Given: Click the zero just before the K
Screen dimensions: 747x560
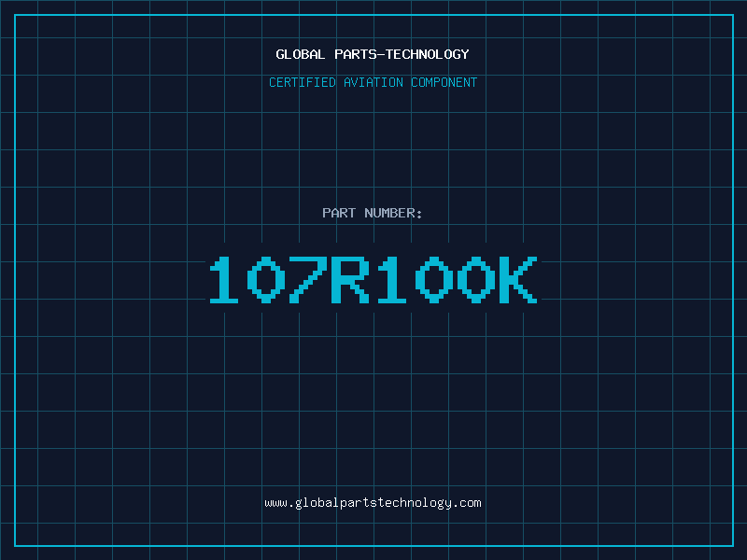Looking at the screenshot, I should (474, 280).
